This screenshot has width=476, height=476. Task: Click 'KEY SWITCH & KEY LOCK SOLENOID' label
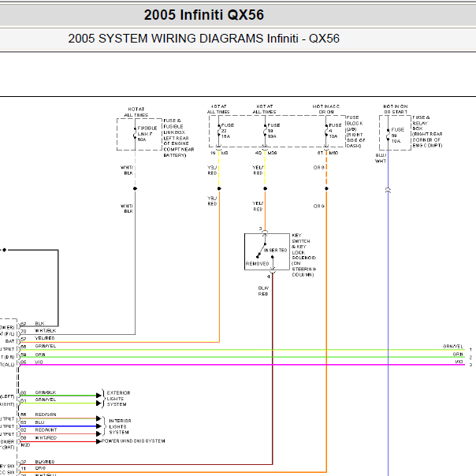tap(304, 255)
